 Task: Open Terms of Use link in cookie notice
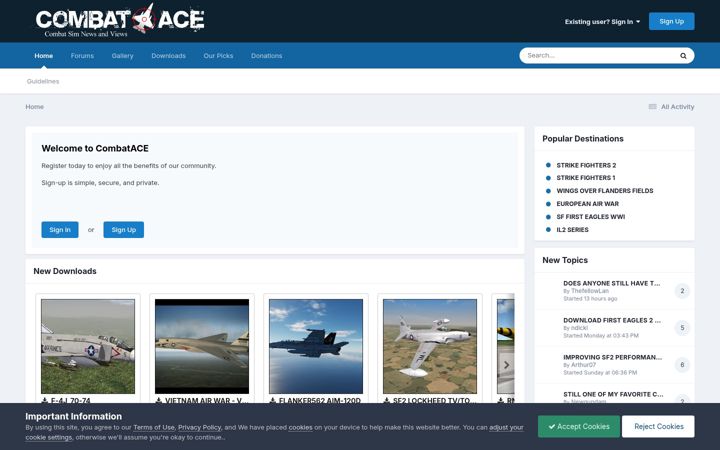pos(154,428)
